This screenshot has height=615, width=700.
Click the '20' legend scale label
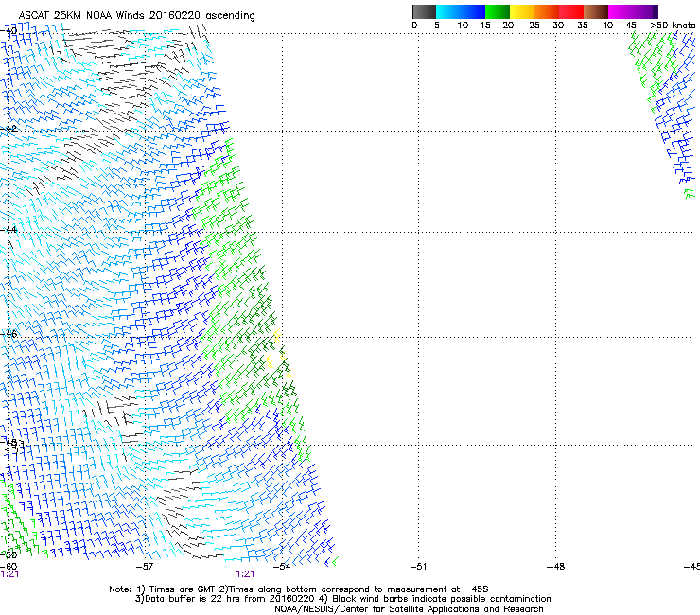[508, 26]
